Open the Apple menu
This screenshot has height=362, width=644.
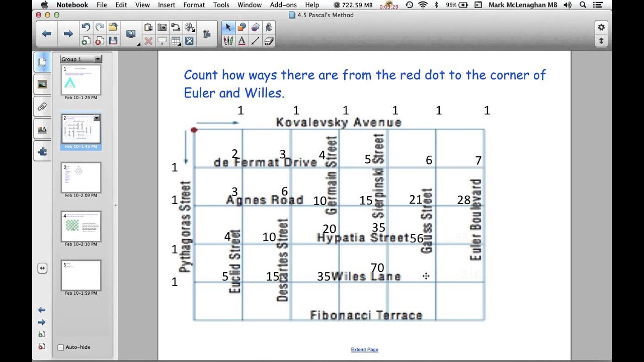44,5
